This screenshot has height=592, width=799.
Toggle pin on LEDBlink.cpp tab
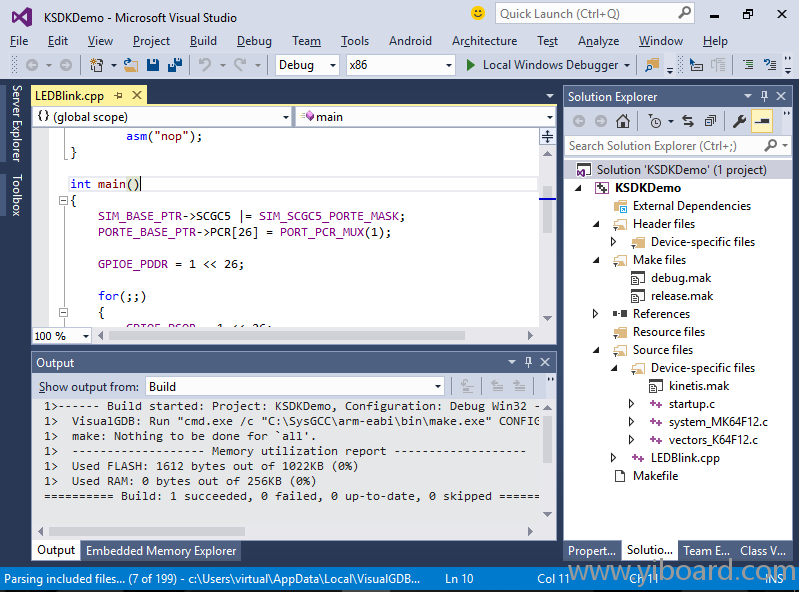[x=119, y=95]
